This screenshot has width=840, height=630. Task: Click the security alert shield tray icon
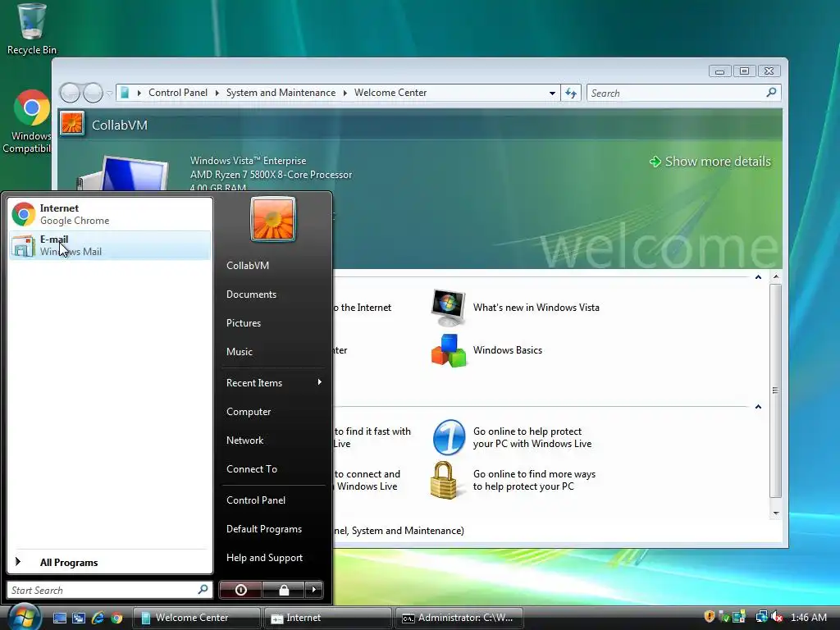click(x=710, y=617)
